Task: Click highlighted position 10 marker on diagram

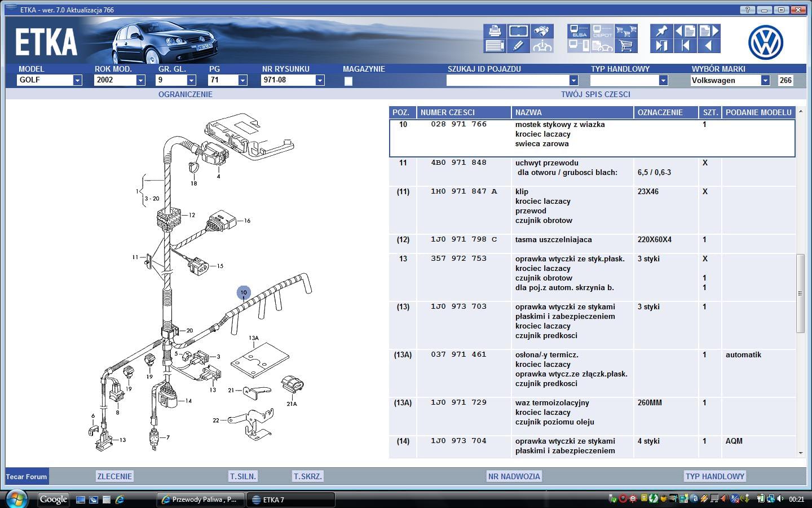Action: coord(243,292)
